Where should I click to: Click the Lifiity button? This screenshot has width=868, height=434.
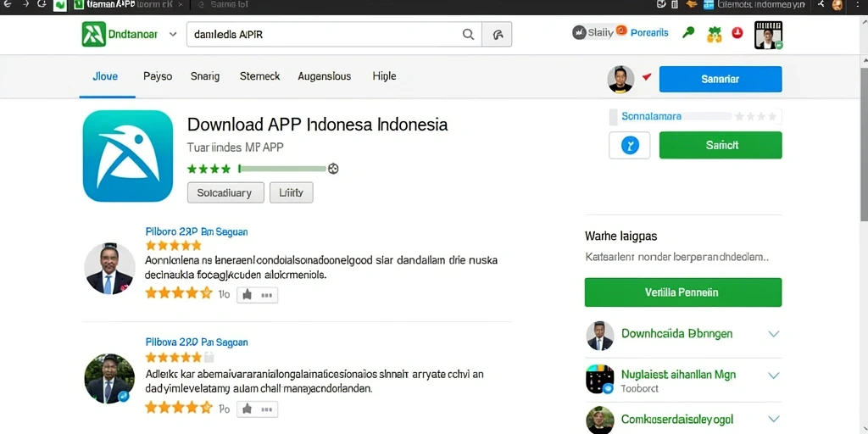coord(292,192)
